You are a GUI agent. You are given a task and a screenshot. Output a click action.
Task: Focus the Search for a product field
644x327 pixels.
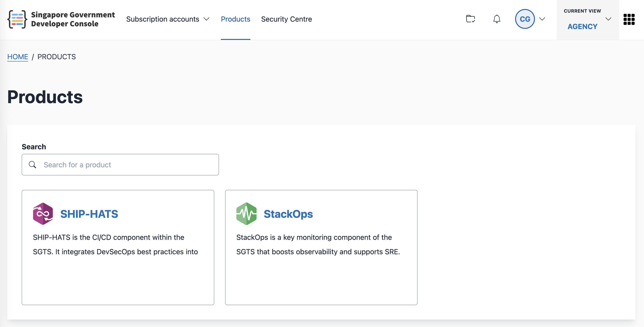tap(120, 165)
